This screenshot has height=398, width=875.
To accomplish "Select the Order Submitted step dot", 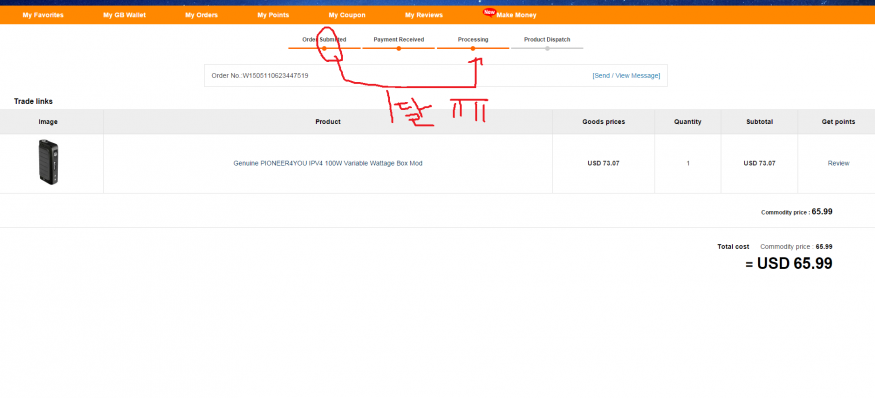I will [324, 49].
